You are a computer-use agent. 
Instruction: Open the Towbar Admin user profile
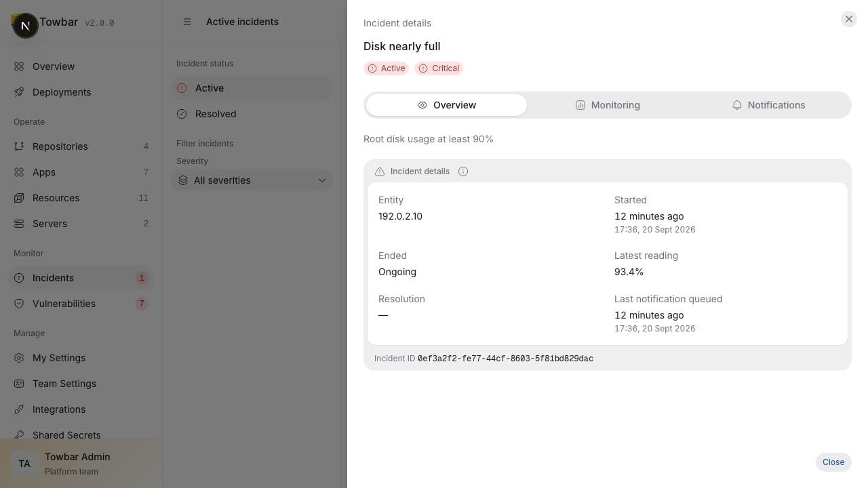[81, 464]
